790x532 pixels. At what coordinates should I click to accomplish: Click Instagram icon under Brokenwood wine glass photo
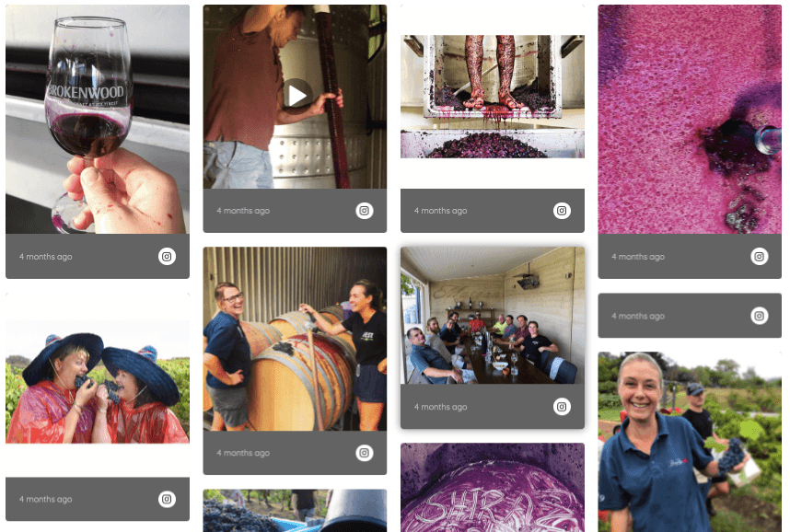pos(167,257)
